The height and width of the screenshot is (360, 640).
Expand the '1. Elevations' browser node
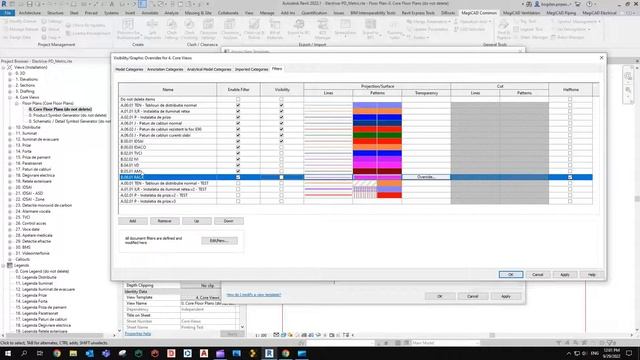10,79
